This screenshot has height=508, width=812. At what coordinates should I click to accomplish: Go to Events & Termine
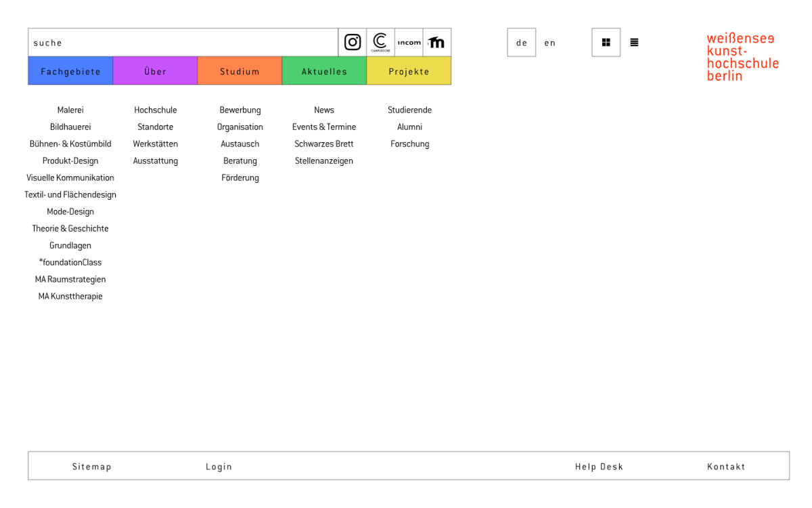click(x=324, y=127)
